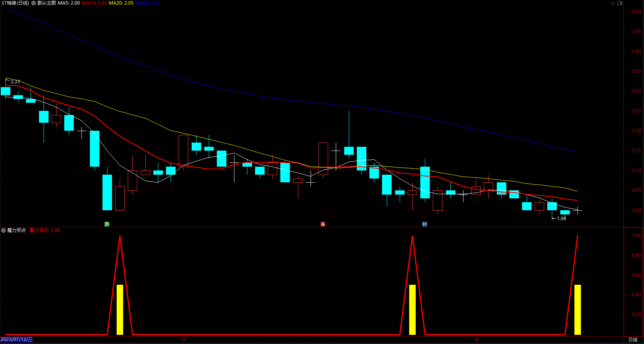This screenshot has width=644, height=344.
Task: Click the month 8 marker on time axis
Action: tap(185, 340)
